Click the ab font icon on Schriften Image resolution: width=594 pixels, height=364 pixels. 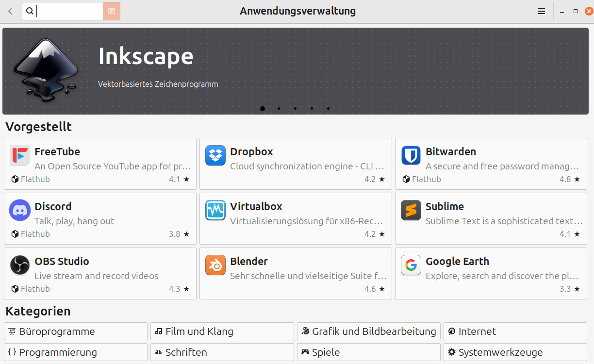click(x=158, y=352)
